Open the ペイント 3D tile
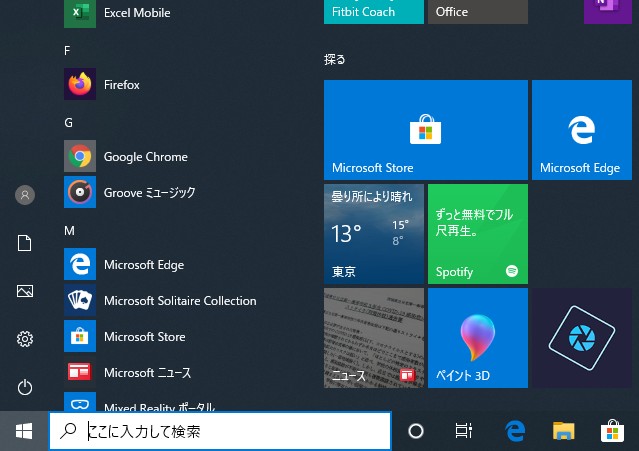 pos(477,337)
